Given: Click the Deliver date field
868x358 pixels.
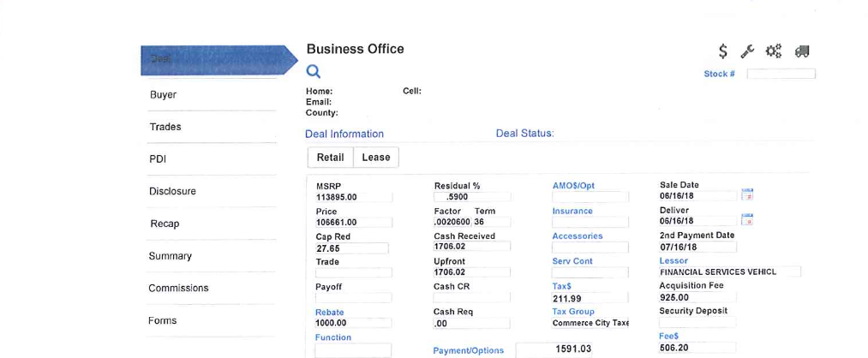Looking at the screenshot, I should [697, 221].
